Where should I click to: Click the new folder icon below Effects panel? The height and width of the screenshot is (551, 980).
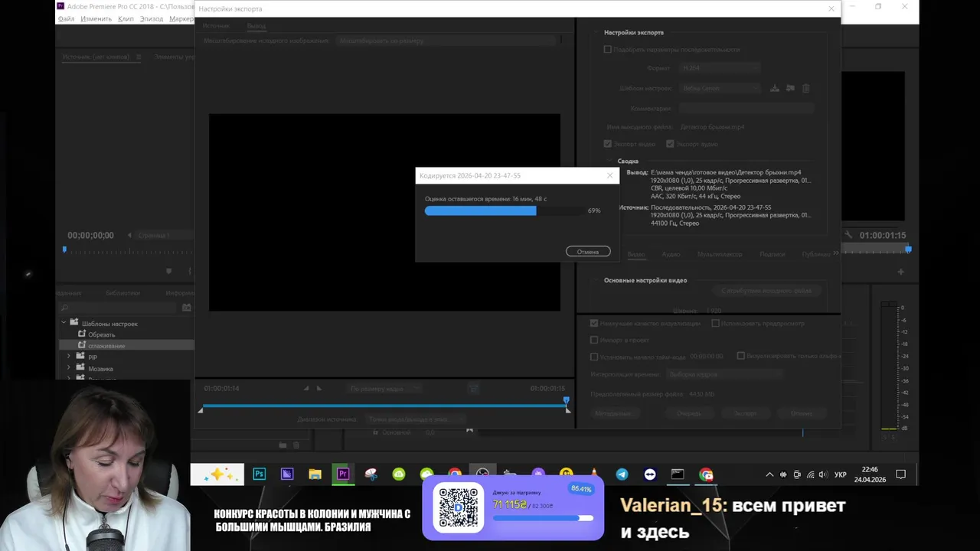click(x=283, y=445)
